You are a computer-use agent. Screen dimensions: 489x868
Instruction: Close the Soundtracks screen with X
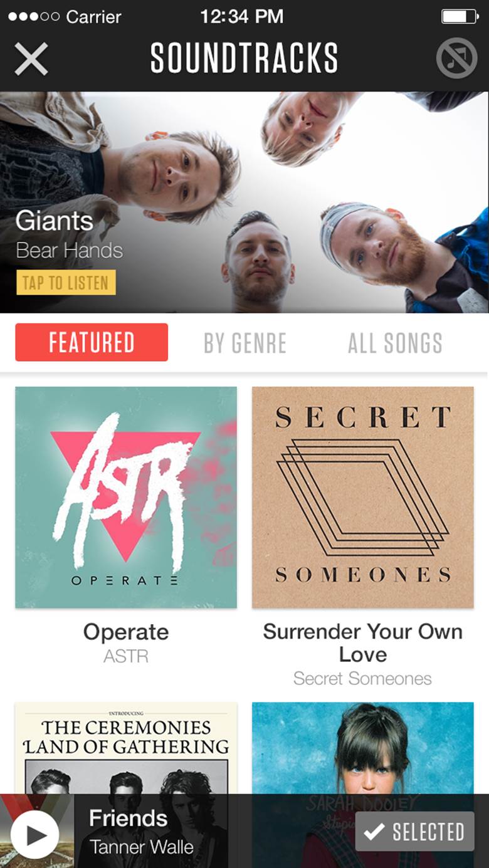31,59
